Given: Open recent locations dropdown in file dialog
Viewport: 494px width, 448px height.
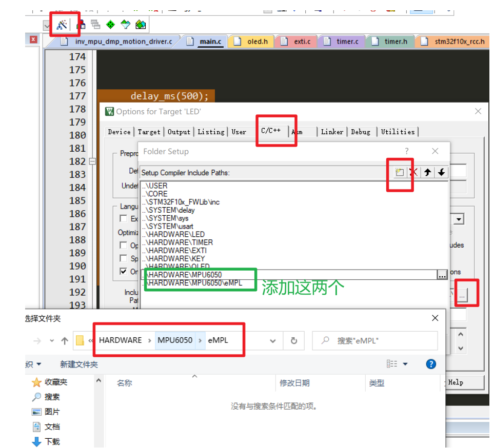Looking at the screenshot, I should [x=52, y=341].
